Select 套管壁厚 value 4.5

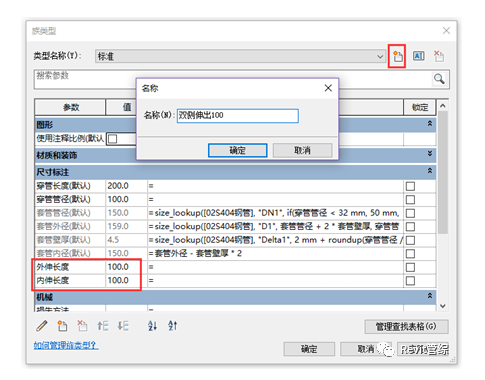tap(113, 240)
